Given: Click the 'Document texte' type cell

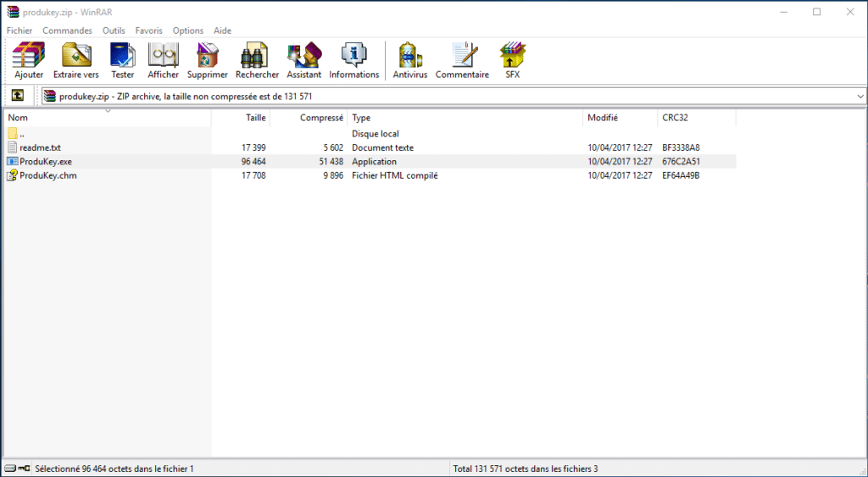Looking at the screenshot, I should click(382, 147).
